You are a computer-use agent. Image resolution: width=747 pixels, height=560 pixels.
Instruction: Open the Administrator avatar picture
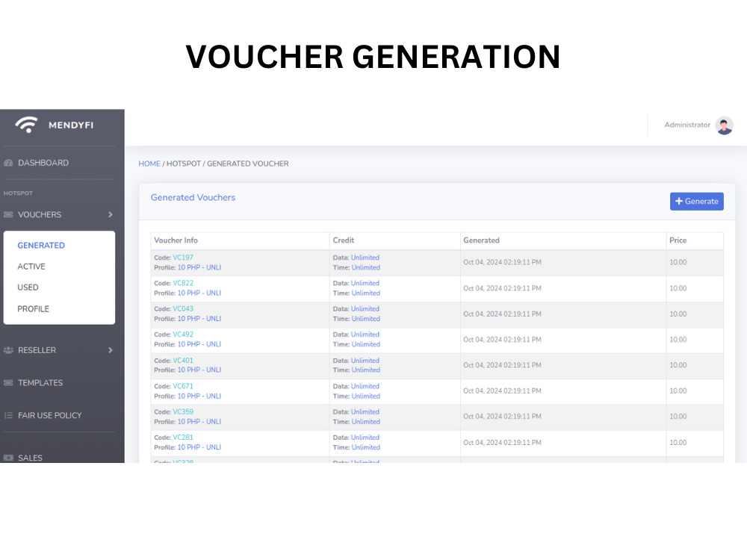pos(724,125)
